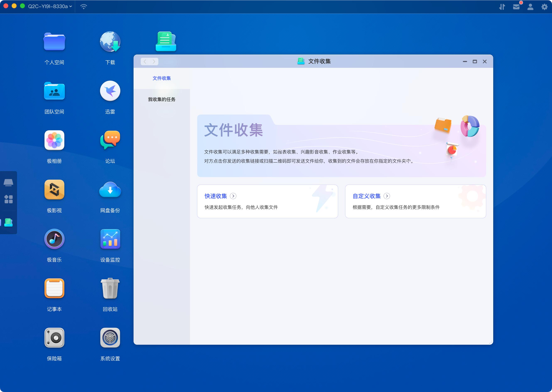This screenshot has width=552, height=392.
Task: Open transfer tasks from the top bar
Action: [502, 6]
